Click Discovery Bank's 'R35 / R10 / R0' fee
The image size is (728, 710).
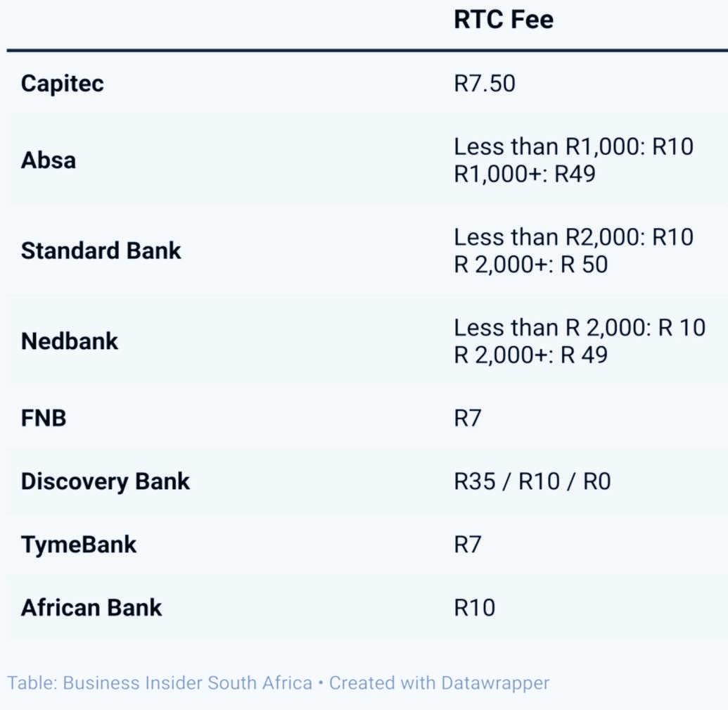click(532, 482)
